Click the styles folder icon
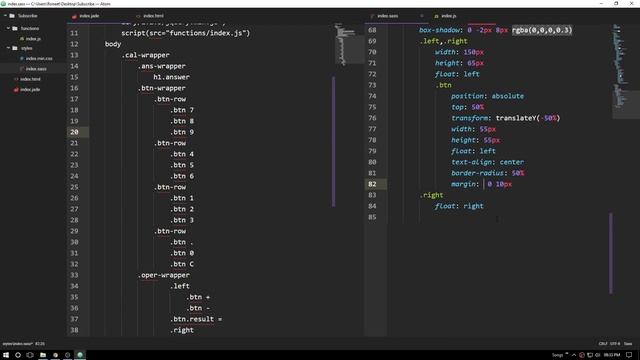Image resolution: width=640 pixels, height=360 pixels. point(15,48)
